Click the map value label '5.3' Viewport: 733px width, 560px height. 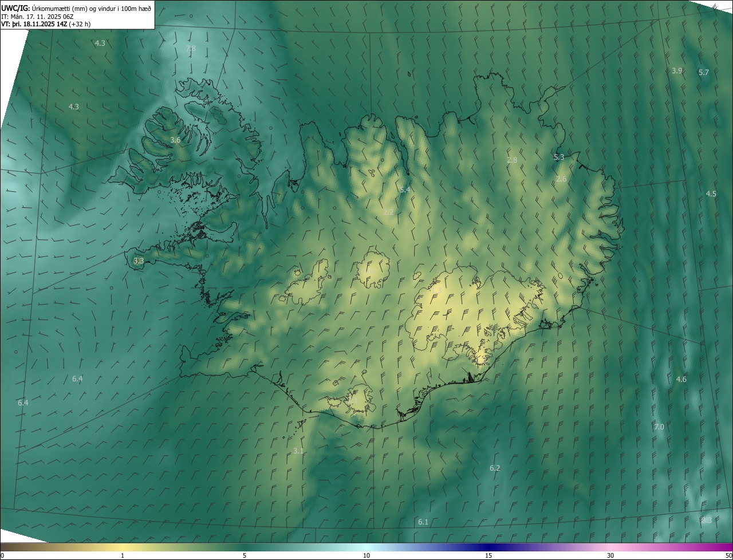pos(559,157)
